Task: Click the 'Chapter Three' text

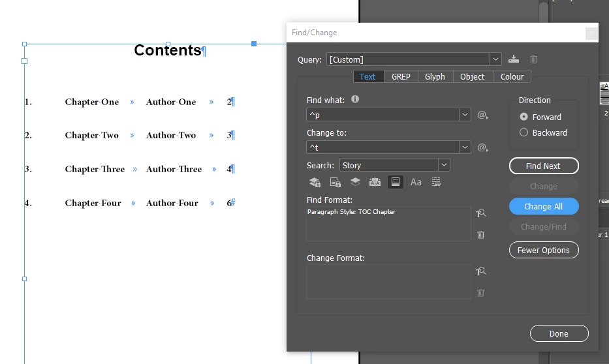Action: (95, 169)
